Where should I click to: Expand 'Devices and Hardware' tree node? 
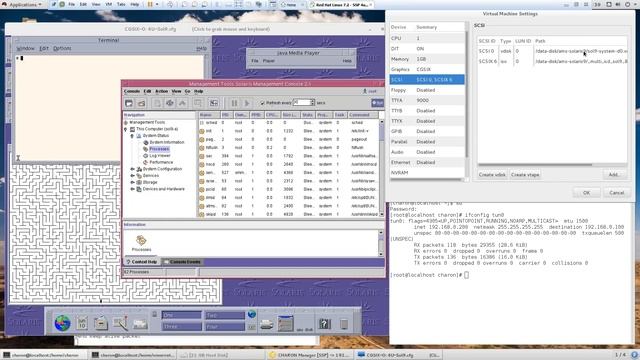(x=132, y=189)
